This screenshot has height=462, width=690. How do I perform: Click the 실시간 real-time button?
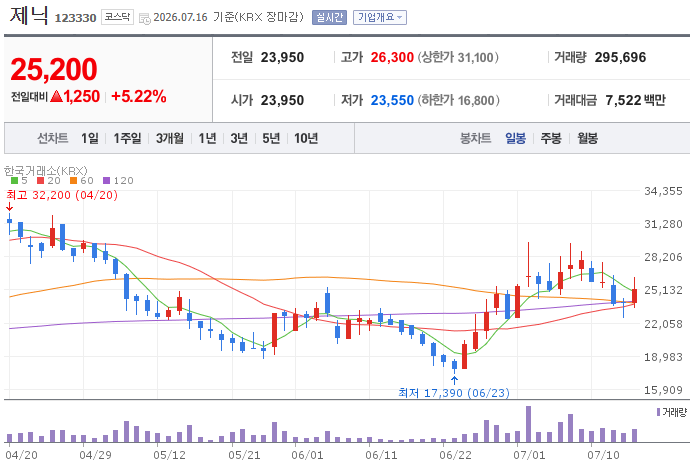[x=329, y=18]
